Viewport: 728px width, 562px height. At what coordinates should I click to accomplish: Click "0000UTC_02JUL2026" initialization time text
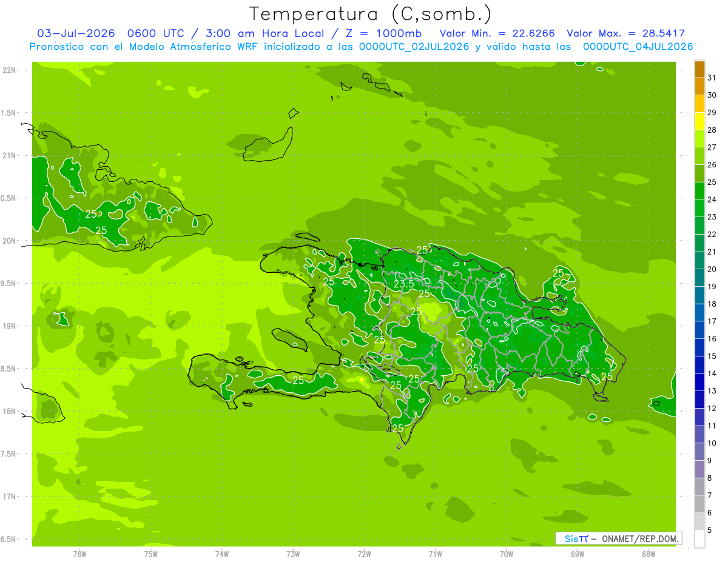click(414, 47)
